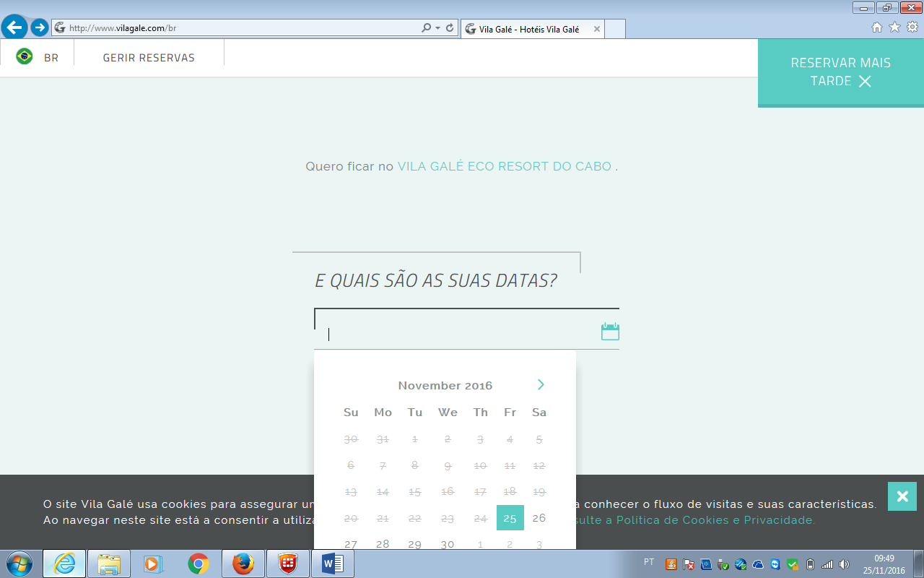924x578 pixels.
Task: Select day 30 in the last calendar row
Action: click(x=448, y=543)
